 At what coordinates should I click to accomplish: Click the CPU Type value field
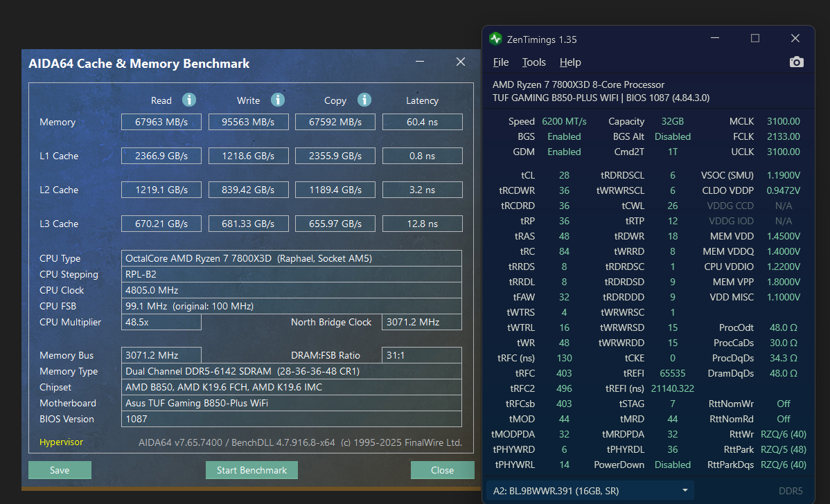(292, 258)
